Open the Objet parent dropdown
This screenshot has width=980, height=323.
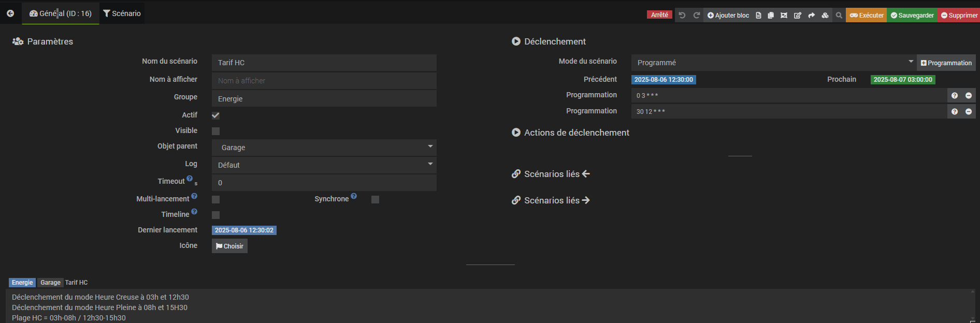pos(324,148)
